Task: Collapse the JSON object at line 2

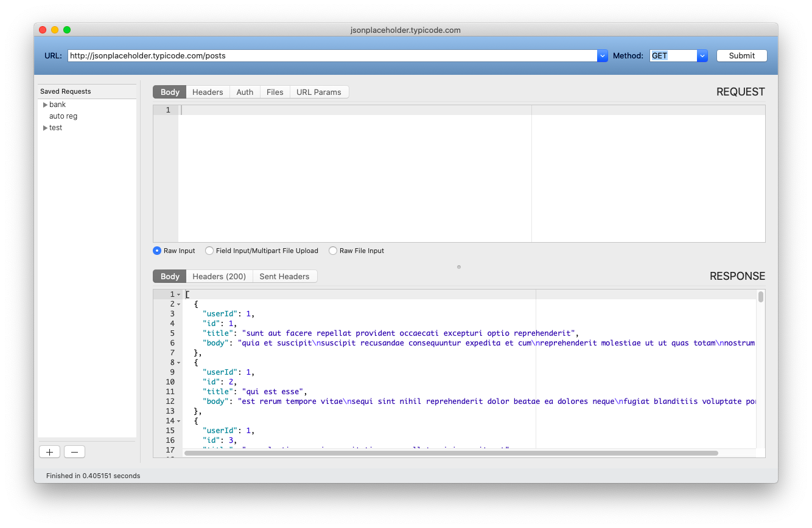Action: (x=178, y=304)
